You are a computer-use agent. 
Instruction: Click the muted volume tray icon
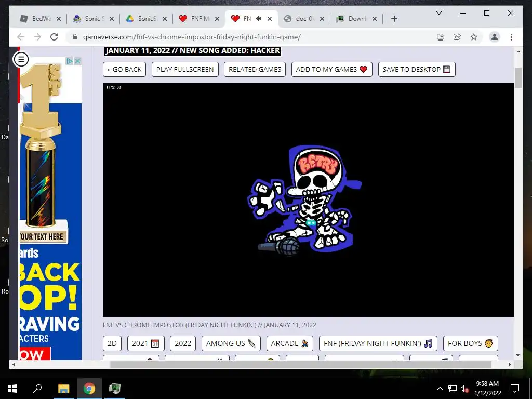coord(465,389)
